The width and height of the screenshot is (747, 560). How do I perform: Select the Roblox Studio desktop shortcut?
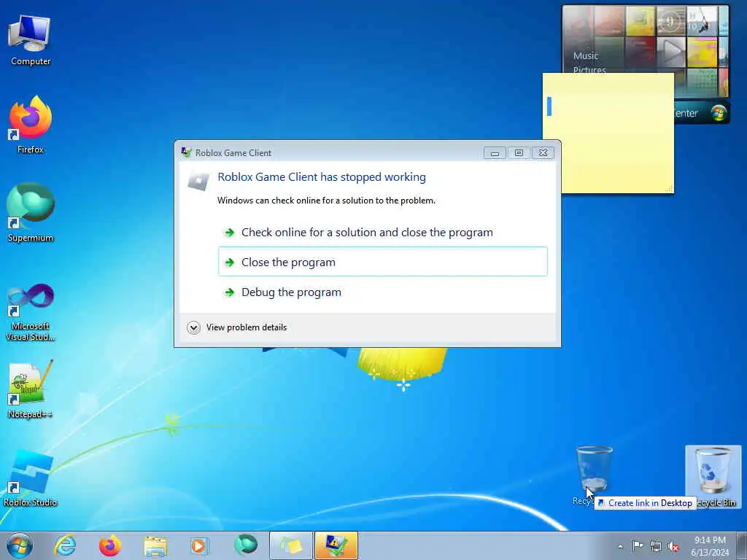pos(31,478)
